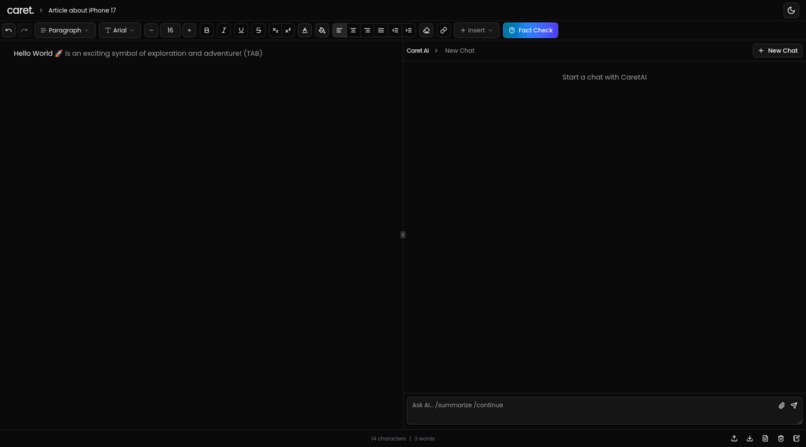Viewport: 806px width, 447px height.
Task: Select the New Chat breadcrumb label
Action: coord(460,50)
